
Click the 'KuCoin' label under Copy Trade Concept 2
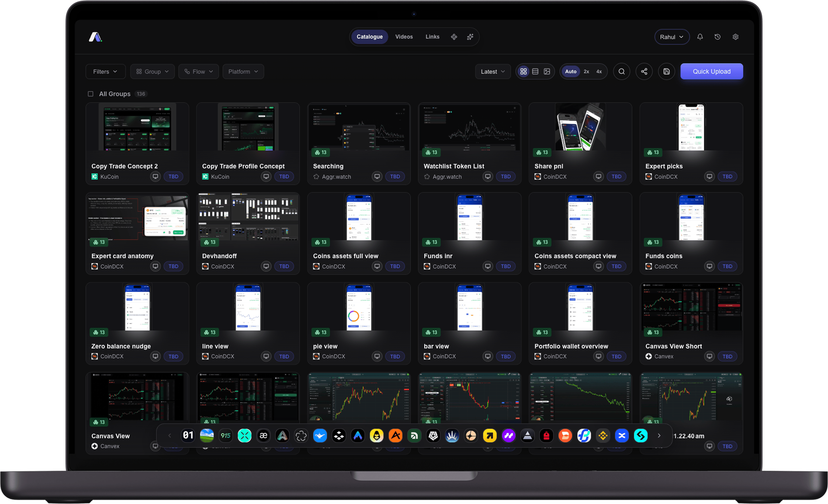(109, 177)
